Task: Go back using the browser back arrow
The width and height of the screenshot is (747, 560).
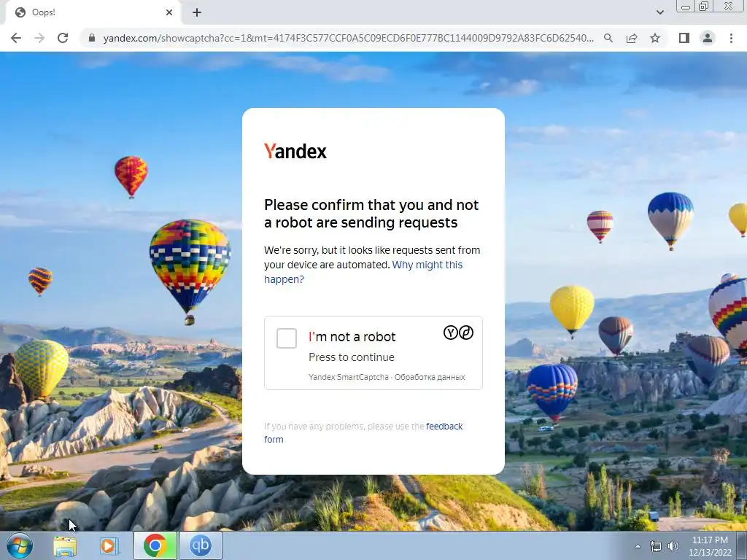Action: pos(16,38)
